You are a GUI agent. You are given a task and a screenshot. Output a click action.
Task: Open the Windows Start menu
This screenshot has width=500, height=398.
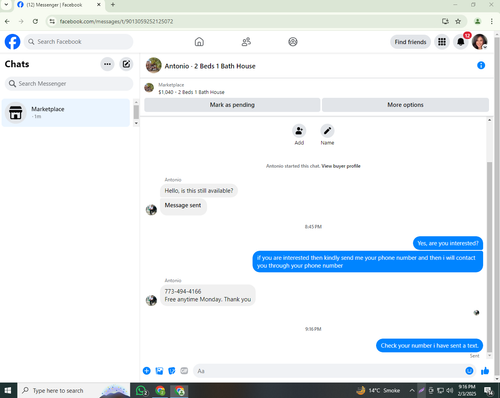(x=8, y=390)
